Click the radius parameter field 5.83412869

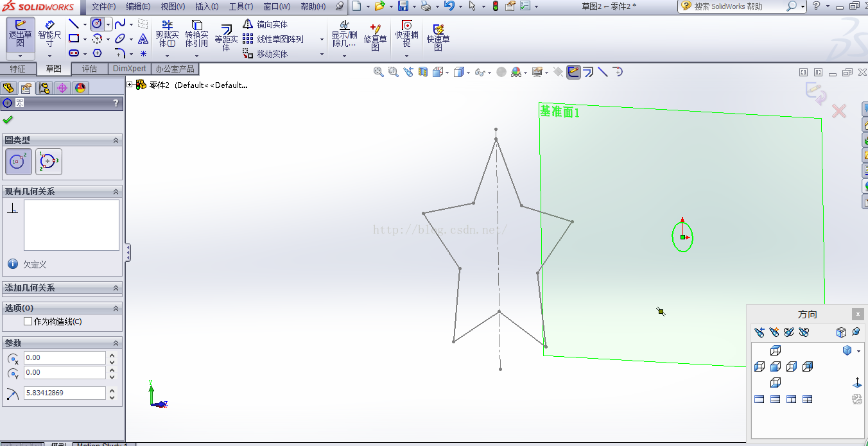point(65,393)
